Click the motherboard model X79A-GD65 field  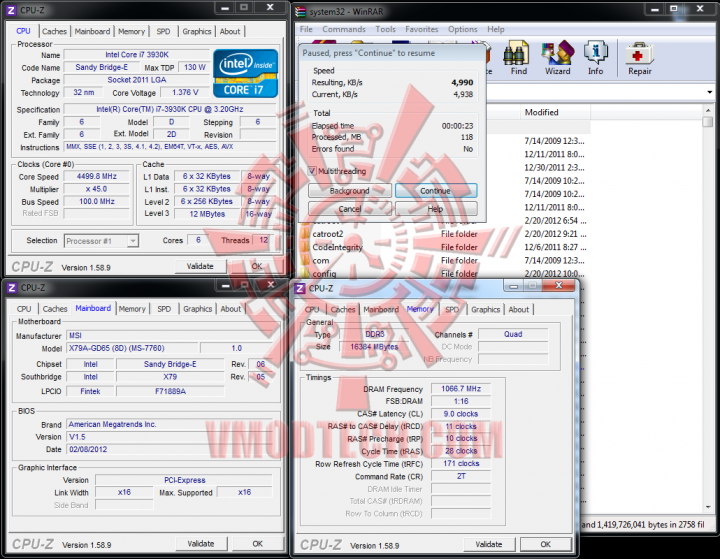pos(132,348)
